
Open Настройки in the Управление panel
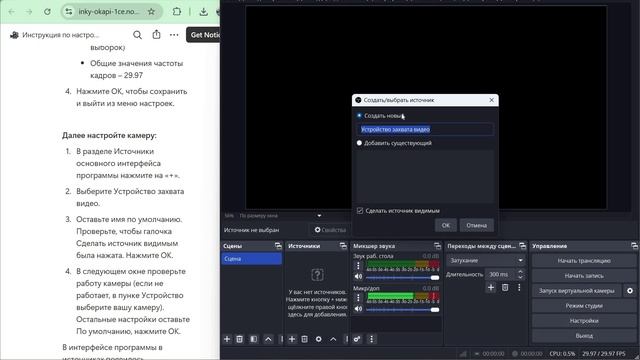pyautogui.click(x=584, y=321)
